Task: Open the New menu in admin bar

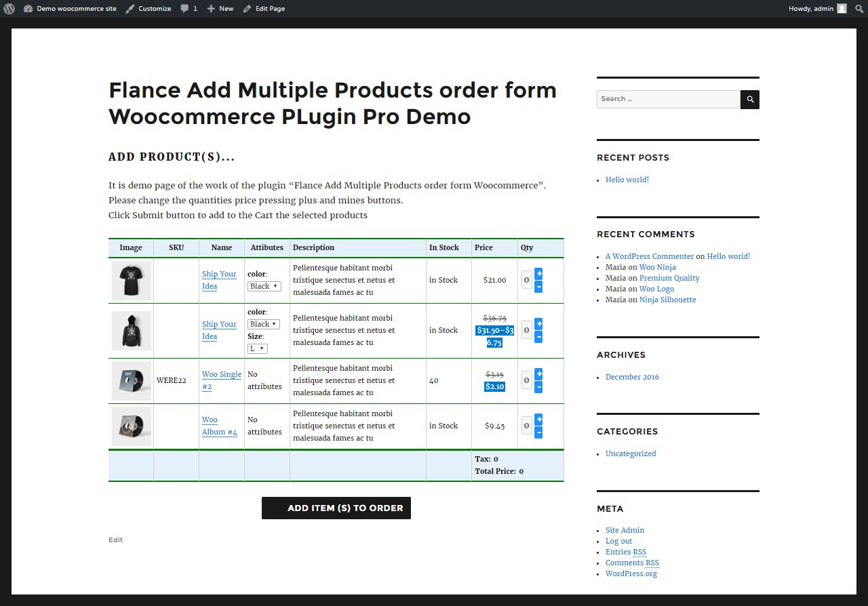Action: [x=220, y=9]
